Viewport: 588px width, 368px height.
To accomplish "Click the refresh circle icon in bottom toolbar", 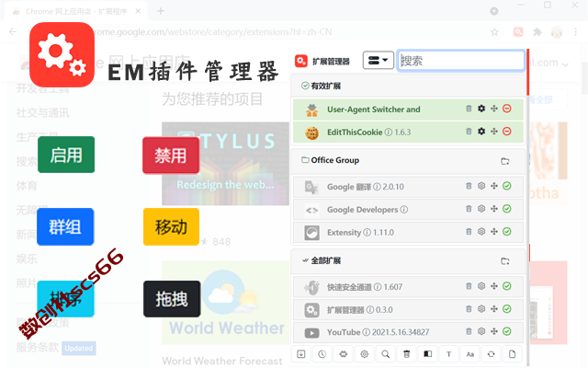I will pos(492,353).
